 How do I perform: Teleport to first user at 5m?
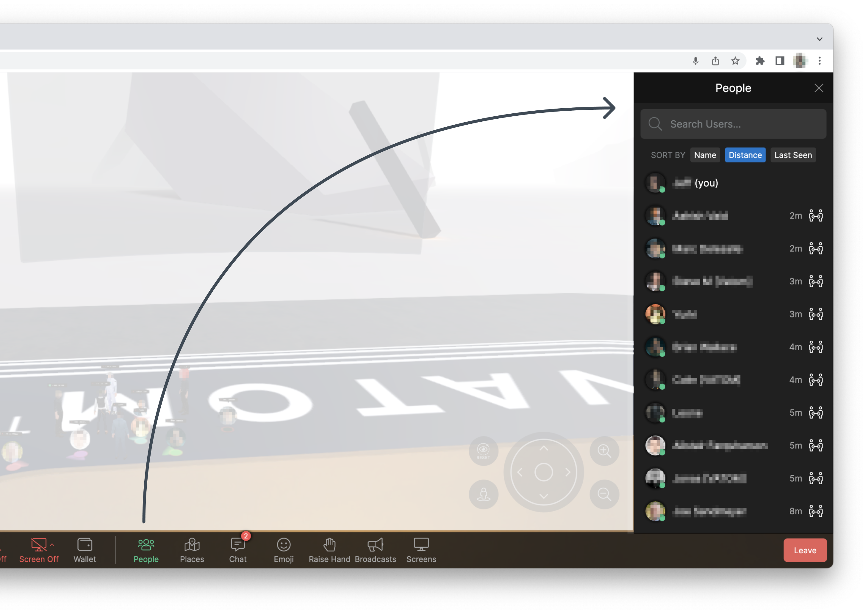(815, 413)
